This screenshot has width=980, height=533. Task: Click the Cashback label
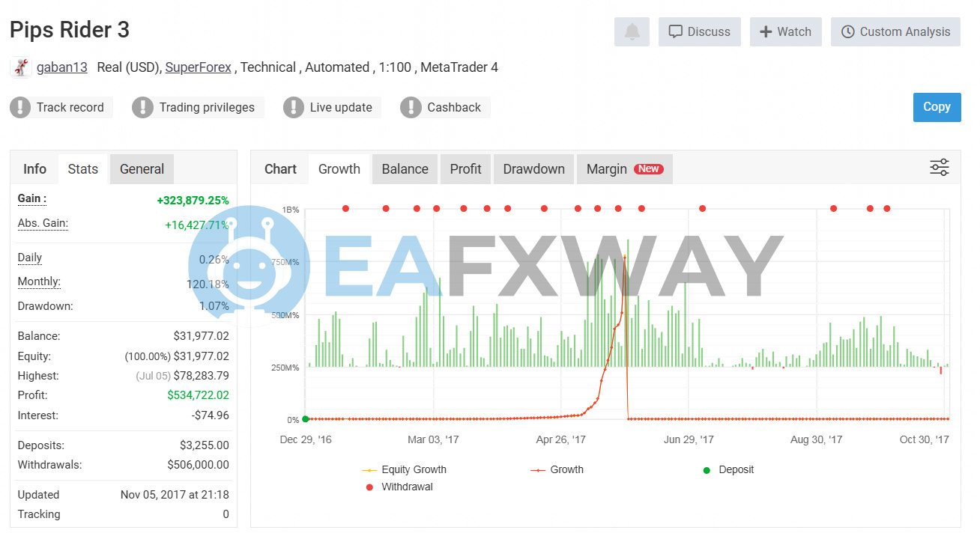(454, 107)
